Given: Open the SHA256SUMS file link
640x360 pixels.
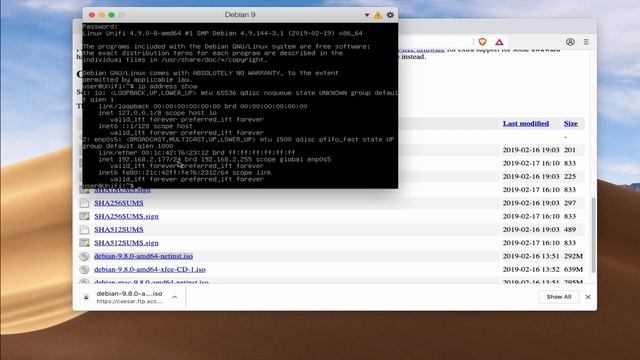Looking at the screenshot, I should [x=119, y=203].
